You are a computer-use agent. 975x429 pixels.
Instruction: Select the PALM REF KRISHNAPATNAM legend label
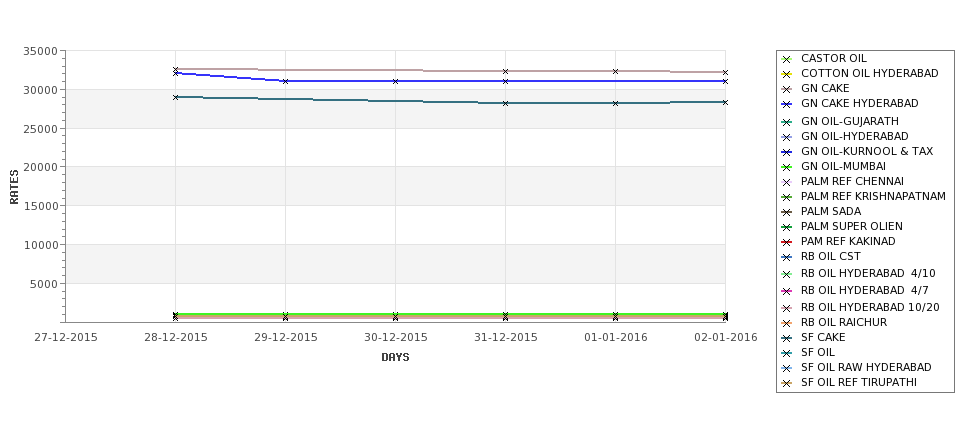(x=873, y=196)
